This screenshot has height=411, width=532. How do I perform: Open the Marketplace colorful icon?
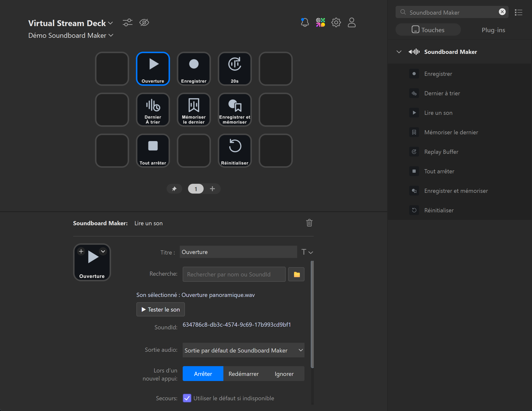pyautogui.click(x=320, y=22)
